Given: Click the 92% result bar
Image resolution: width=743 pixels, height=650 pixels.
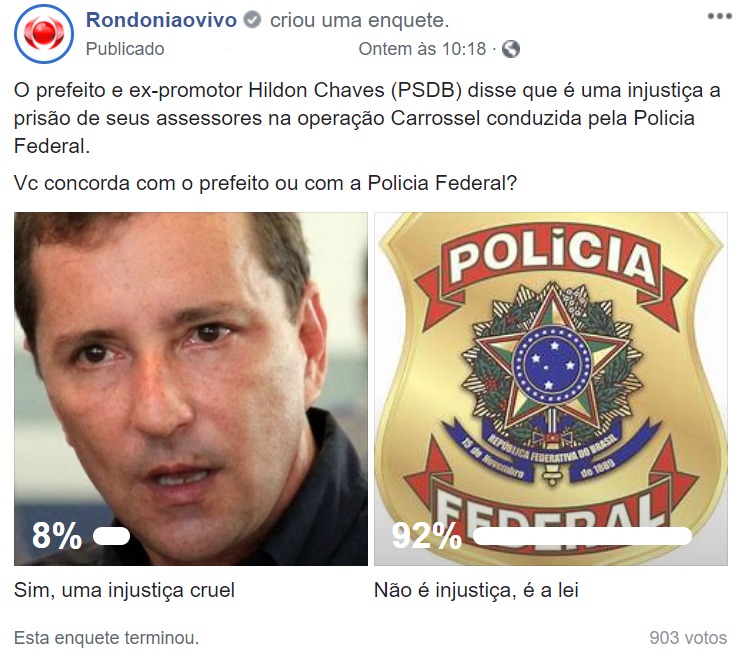Looking at the screenshot, I should pos(582,536).
